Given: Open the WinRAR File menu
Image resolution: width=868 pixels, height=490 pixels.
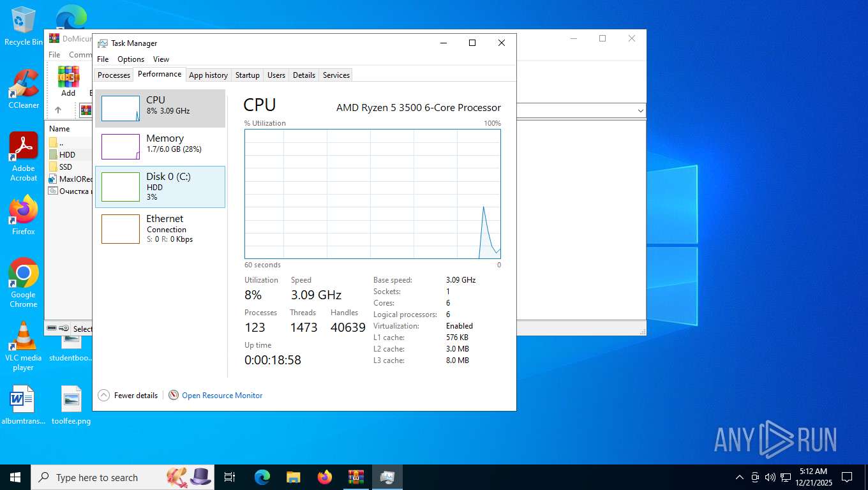Looking at the screenshot, I should point(54,55).
